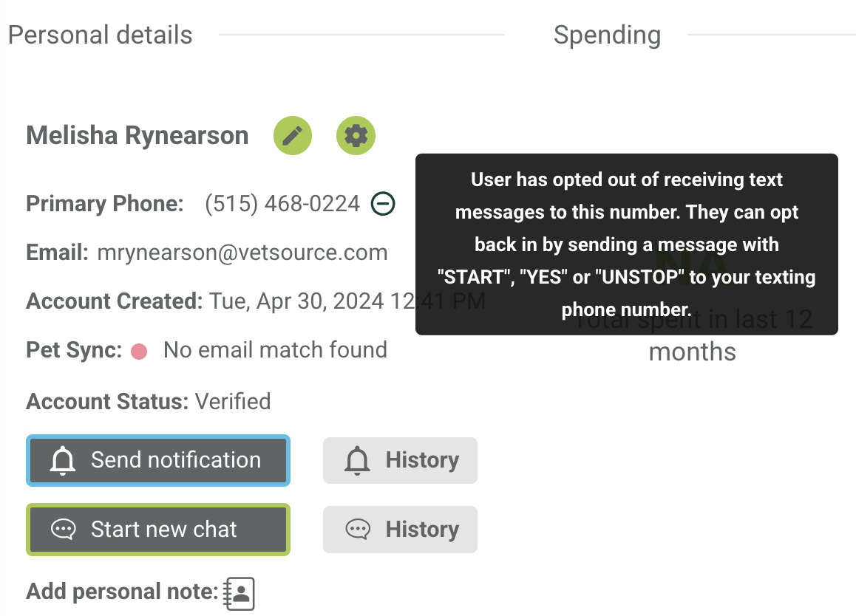The image size is (856, 616).
Task: Click the opt-out minus circle beside the phone number
Action: click(383, 203)
